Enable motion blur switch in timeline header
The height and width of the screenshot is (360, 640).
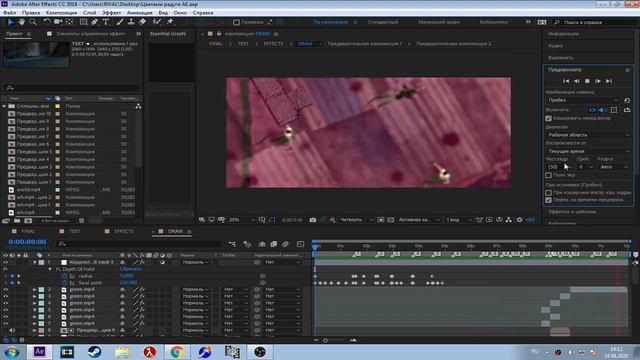point(285,244)
